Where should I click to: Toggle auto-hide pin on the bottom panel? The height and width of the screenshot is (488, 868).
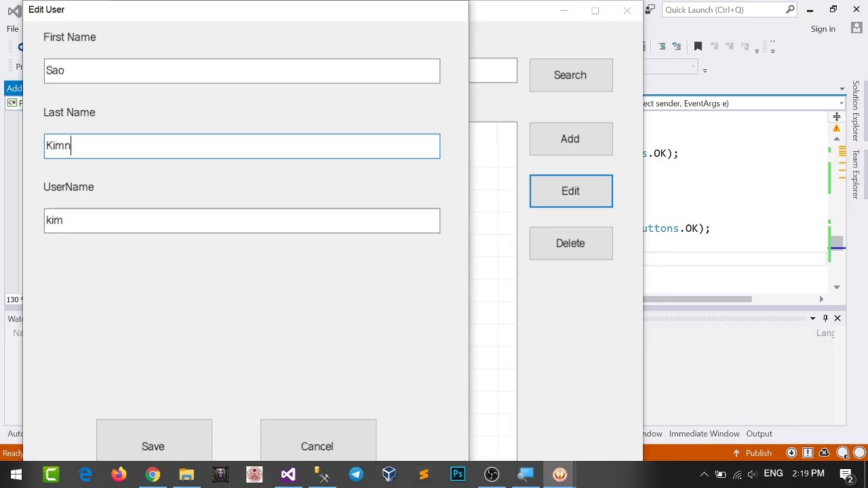coord(825,319)
